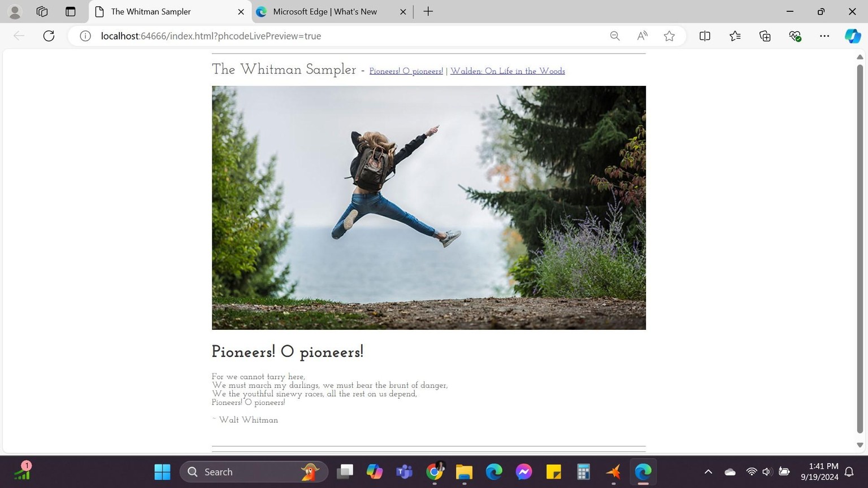Open the tab actions menu icon

pyautogui.click(x=71, y=11)
